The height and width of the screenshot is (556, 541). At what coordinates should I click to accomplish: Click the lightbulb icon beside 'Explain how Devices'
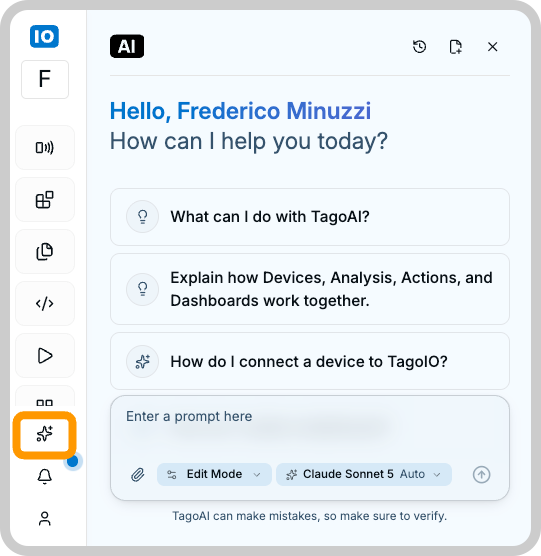(143, 289)
